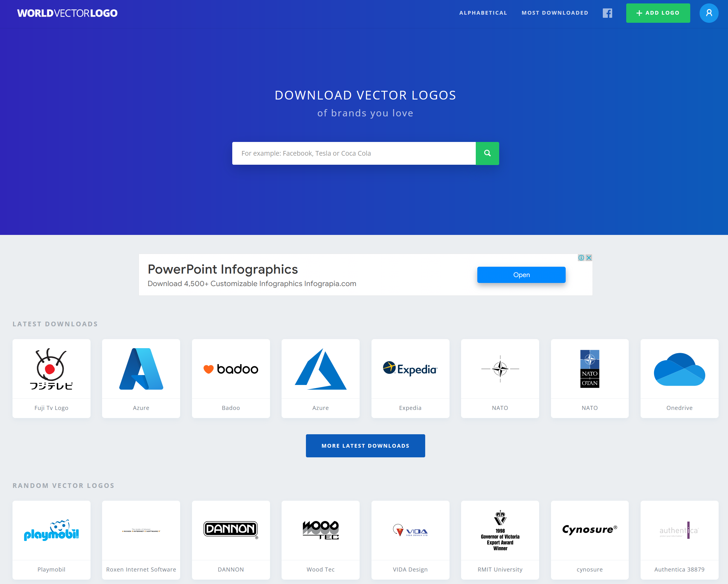
Task: Open the DANNON logo card
Action: click(x=231, y=531)
